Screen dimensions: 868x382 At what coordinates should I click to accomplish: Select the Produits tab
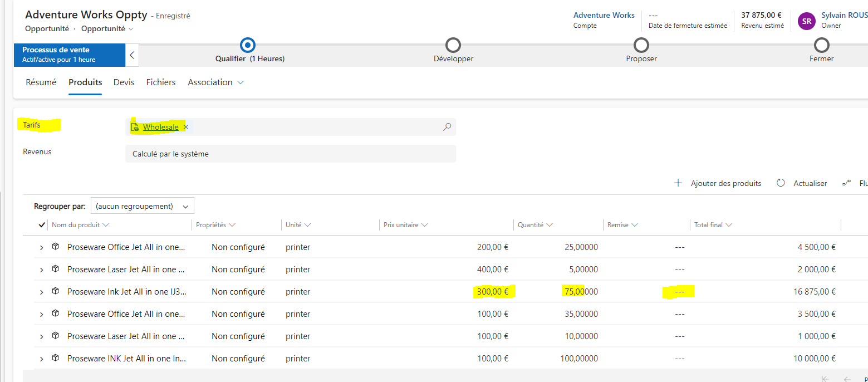[x=85, y=82]
